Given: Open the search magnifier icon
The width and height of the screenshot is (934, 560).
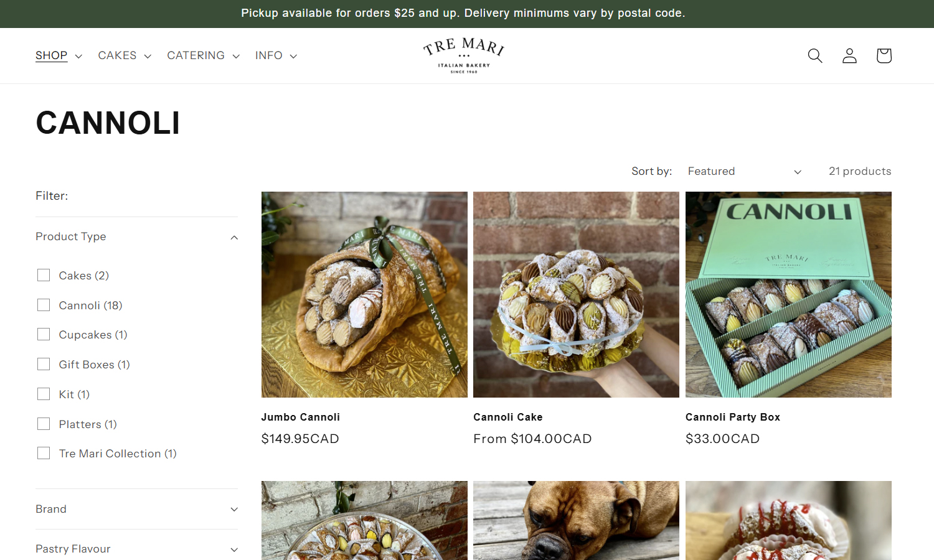Looking at the screenshot, I should (815, 56).
